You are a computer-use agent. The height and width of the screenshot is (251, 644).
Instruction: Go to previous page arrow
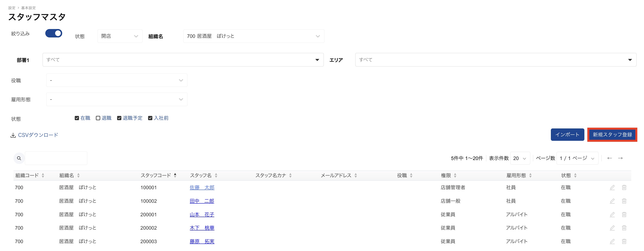[x=609, y=158]
